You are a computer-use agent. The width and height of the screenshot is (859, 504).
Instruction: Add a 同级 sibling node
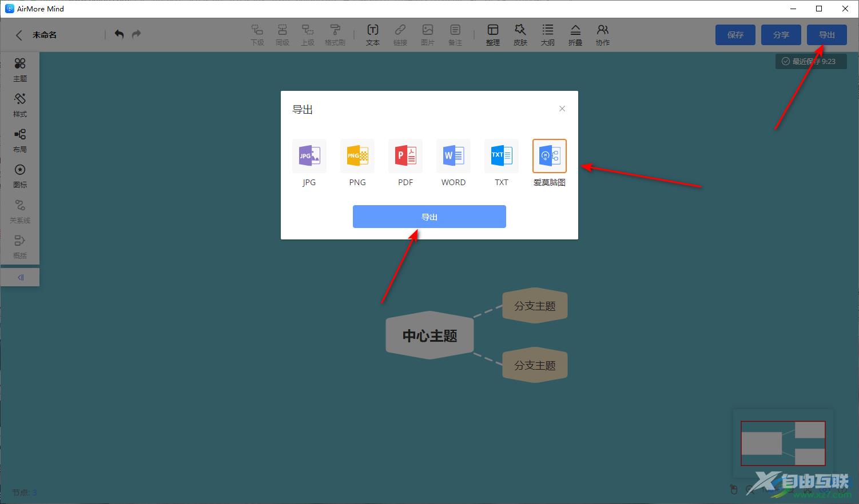(283, 35)
